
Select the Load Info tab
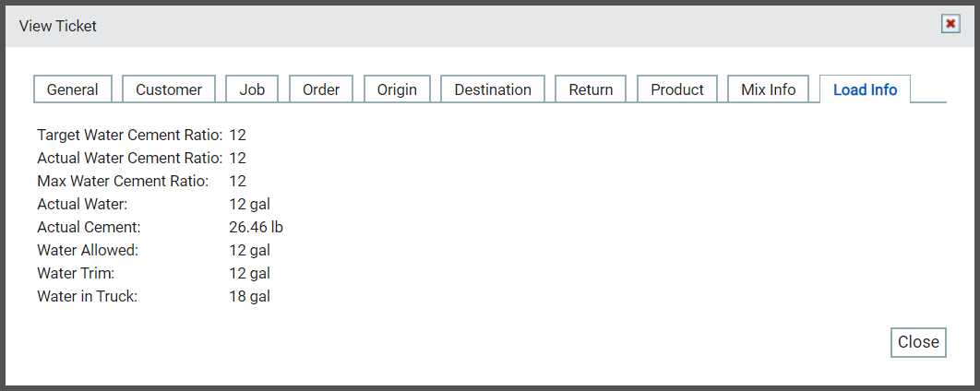point(865,89)
